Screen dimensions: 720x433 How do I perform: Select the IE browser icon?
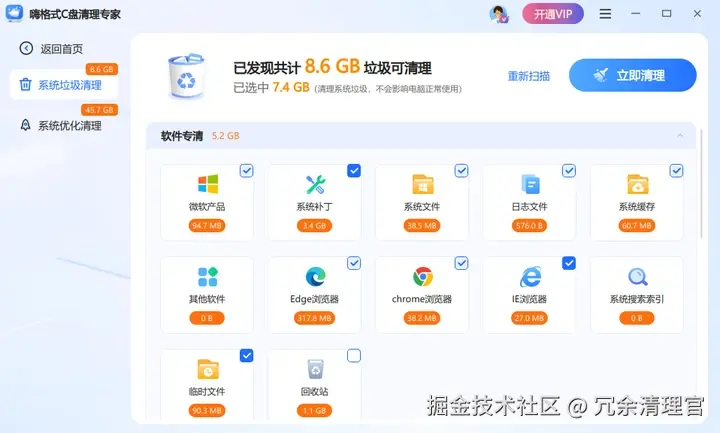[x=530, y=276]
